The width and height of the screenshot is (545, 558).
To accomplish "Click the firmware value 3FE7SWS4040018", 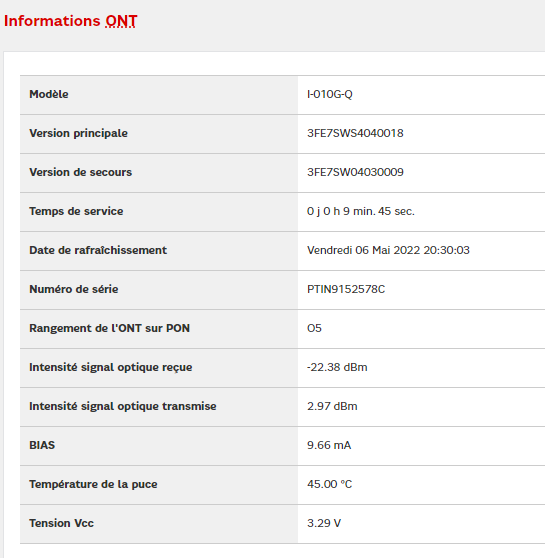I will [x=355, y=133].
